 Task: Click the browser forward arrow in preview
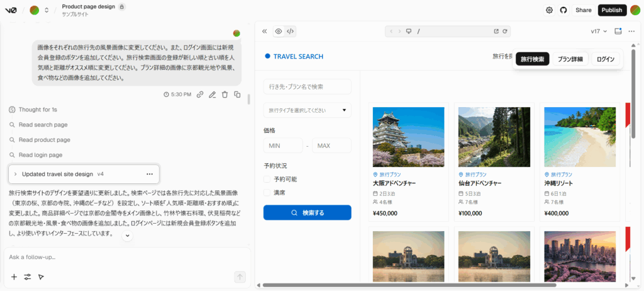point(399,31)
